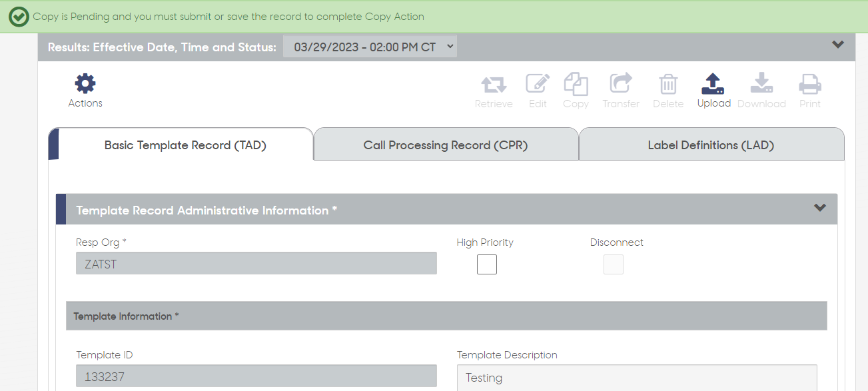Click the Template Description input field
The height and width of the screenshot is (391, 868).
[637, 377]
